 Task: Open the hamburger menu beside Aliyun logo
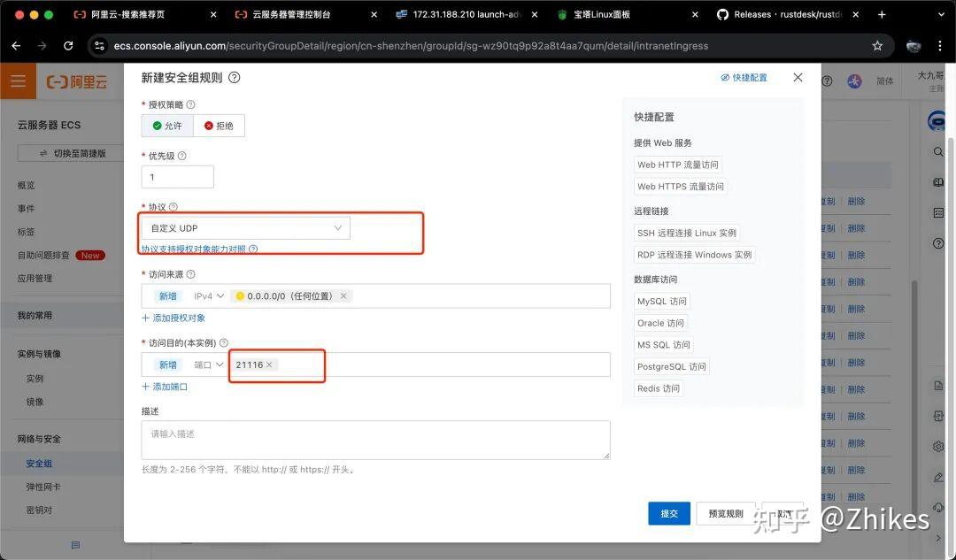pos(19,81)
